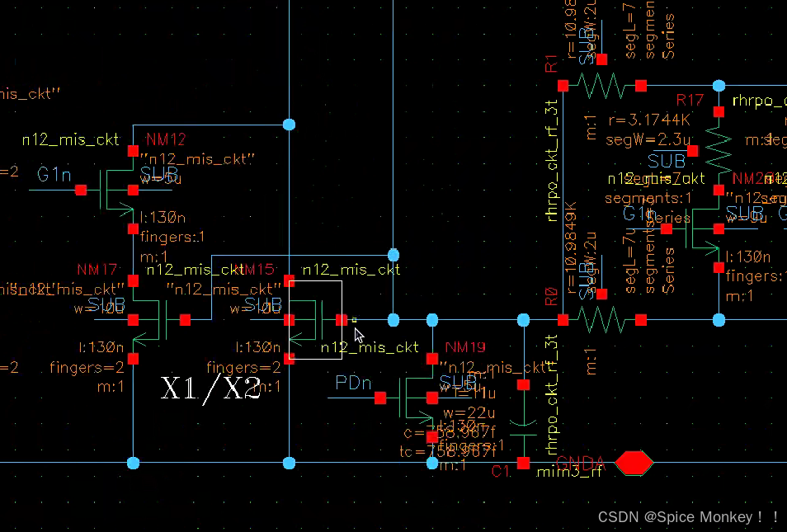Click the R1 left terminal pin square
Image resolution: width=787 pixels, height=532 pixels.
point(563,86)
